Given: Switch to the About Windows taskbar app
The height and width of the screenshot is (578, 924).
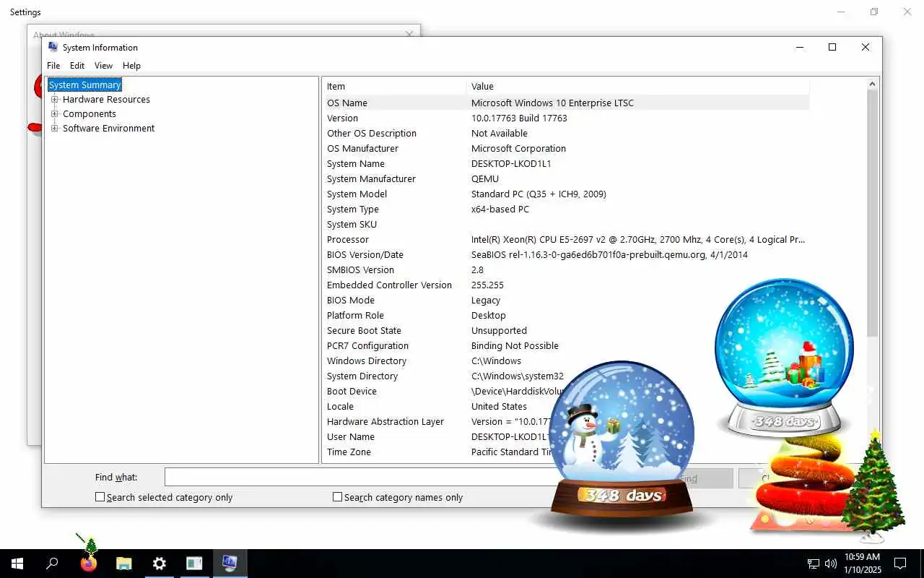Looking at the screenshot, I should coord(194,564).
